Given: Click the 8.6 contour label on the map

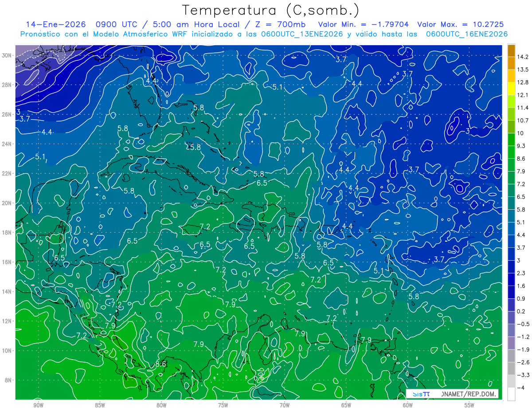Looking at the screenshot, I should click(160, 364).
